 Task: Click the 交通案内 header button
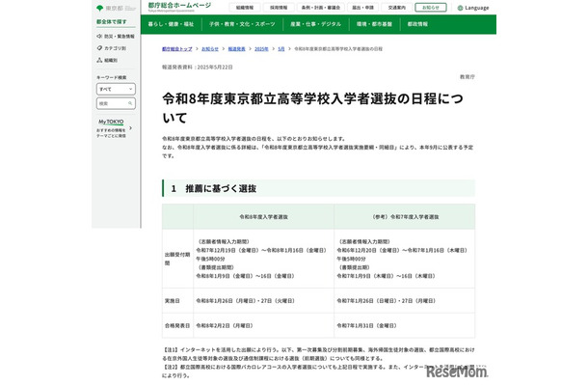pyautogui.click(x=397, y=8)
